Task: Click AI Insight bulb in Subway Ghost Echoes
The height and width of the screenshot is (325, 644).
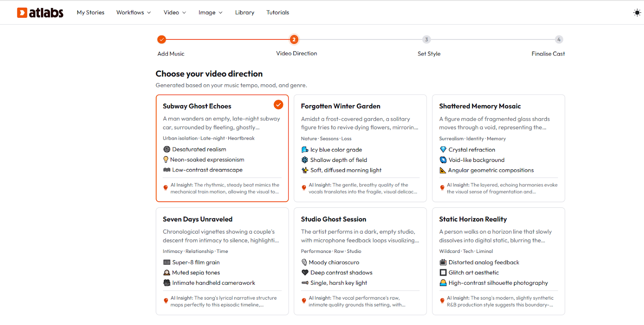Action: 165,188
